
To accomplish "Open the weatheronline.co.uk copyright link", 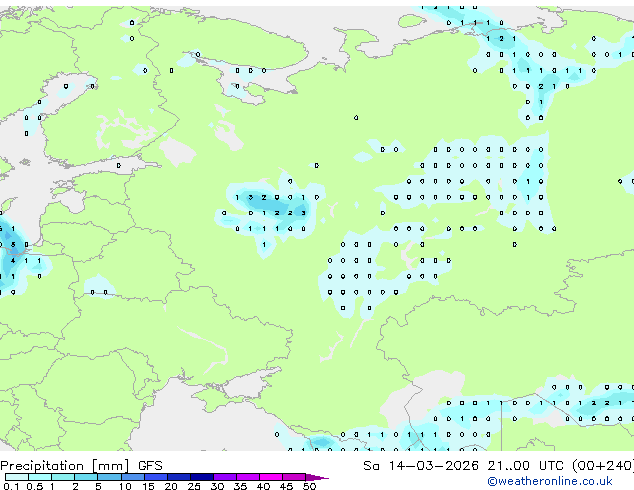I will point(550,481).
